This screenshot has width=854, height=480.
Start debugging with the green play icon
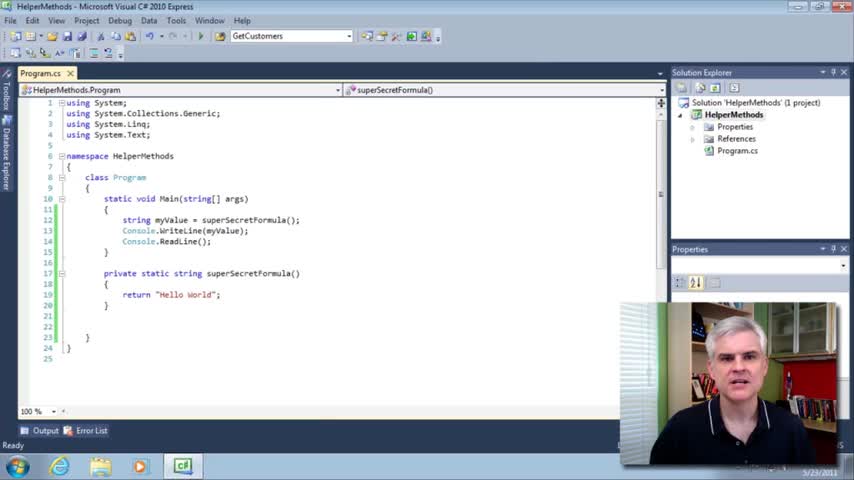tap(201, 37)
